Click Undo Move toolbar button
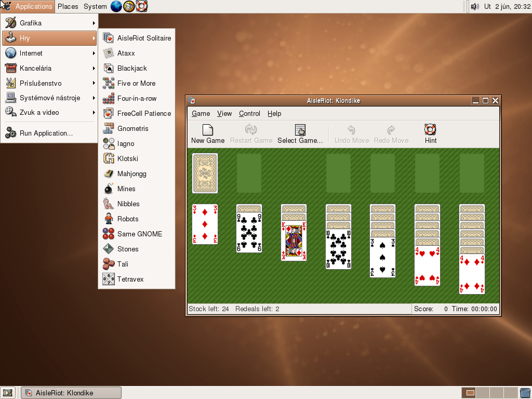 pyautogui.click(x=352, y=134)
